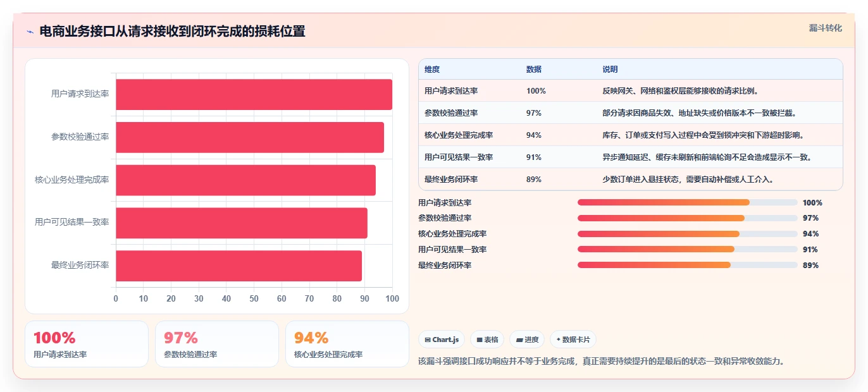Click the 核心业务处理完成率 bar in chart
Screen dimensions: 868x392
pos(245,180)
